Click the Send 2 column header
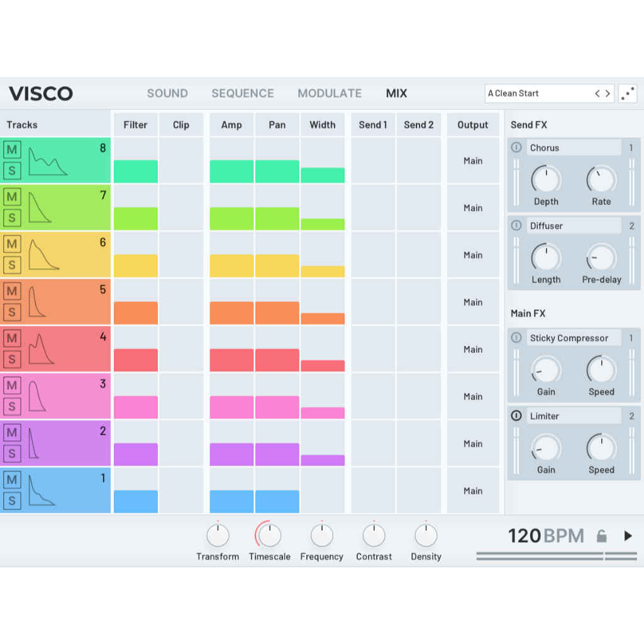This screenshot has height=644, width=644. tap(418, 125)
